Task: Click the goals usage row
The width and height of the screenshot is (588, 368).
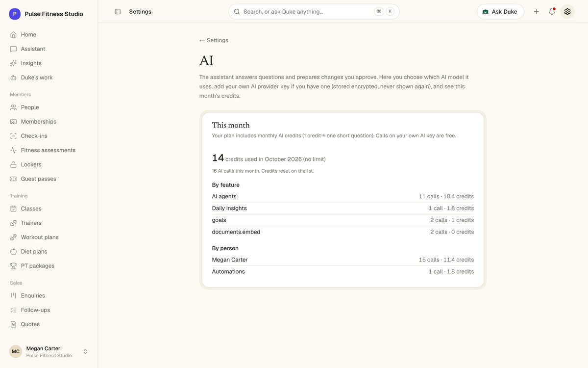Action: 343,220
